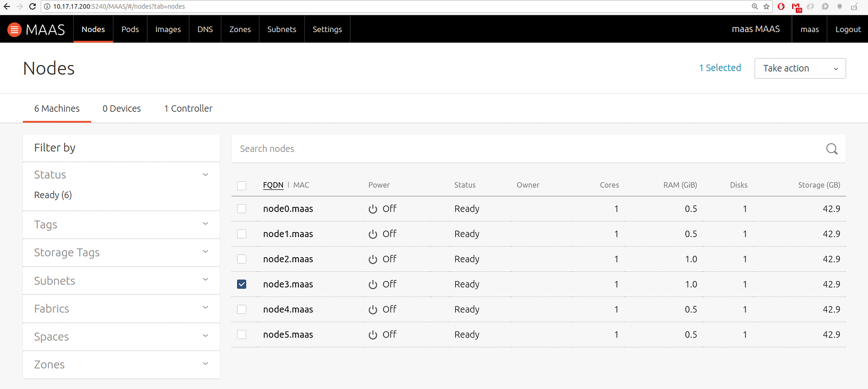868x389 pixels.
Task: Click the orange MAAS logo icon
Action: (x=15, y=29)
